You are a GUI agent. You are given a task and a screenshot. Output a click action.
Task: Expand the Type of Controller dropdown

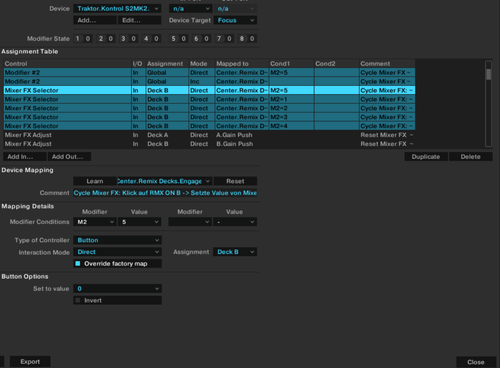(117, 240)
